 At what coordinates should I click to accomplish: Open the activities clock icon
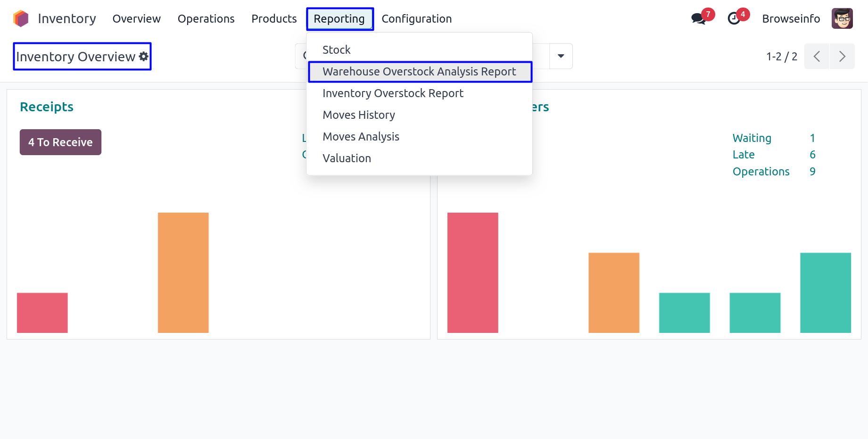tap(734, 19)
